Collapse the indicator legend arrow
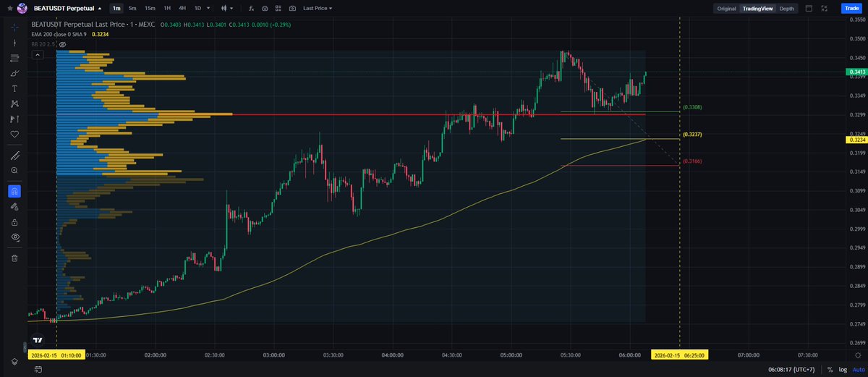The width and height of the screenshot is (868, 377). coord(36,54)
